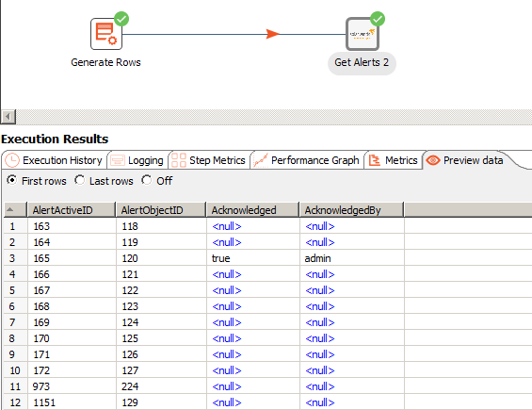The image size is (532, 410).
Task: Click the horizontal canvas scrollbar track
Action: click(274, 117)
